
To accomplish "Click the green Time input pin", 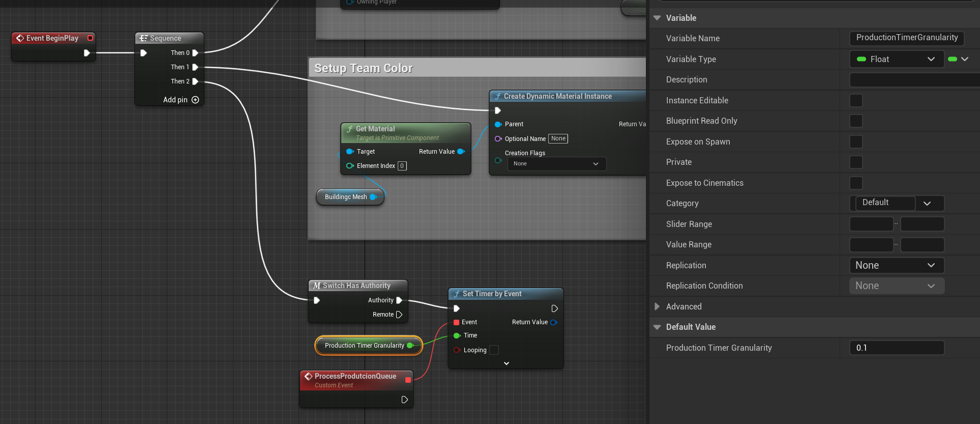I will coord(457,335).
